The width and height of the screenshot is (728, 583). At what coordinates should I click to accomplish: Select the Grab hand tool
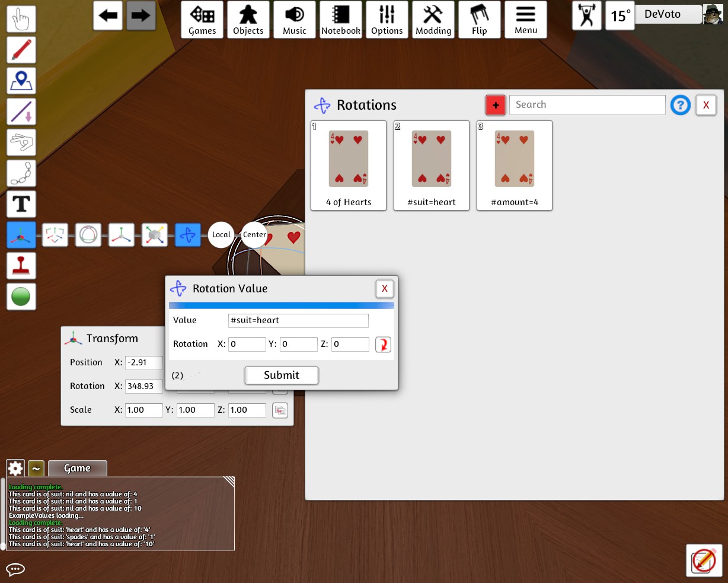[x=21, y=19]
